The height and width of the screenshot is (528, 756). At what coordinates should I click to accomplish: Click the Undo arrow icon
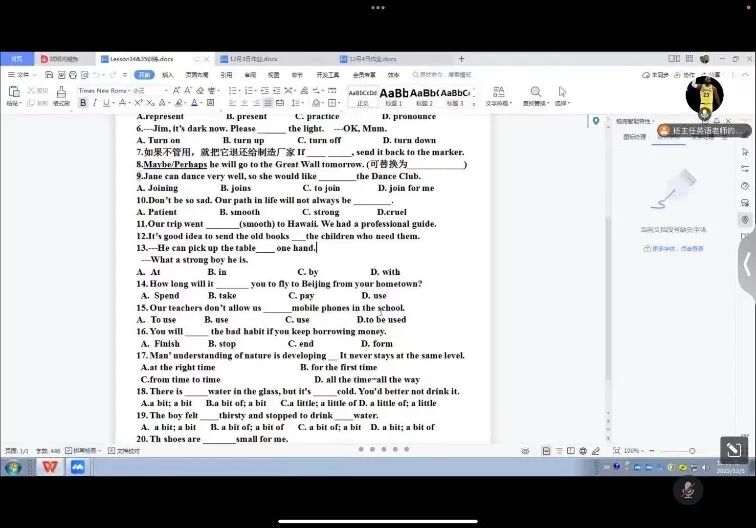click(x=96, y=75)
